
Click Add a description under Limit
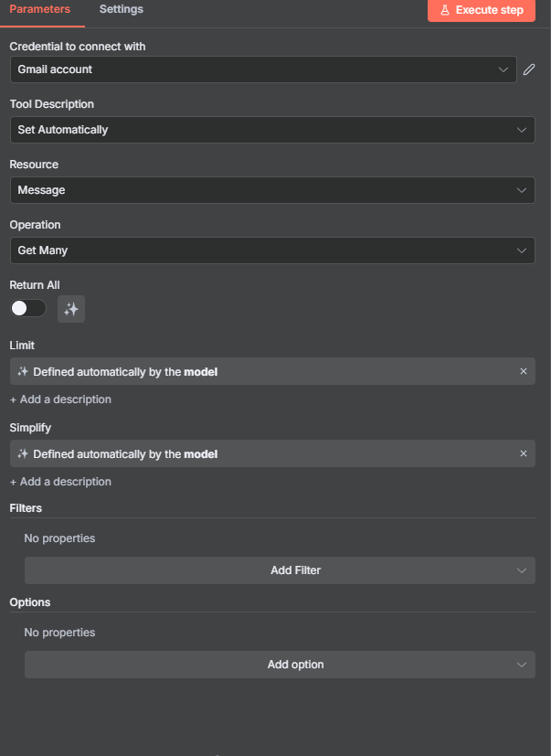60,399
